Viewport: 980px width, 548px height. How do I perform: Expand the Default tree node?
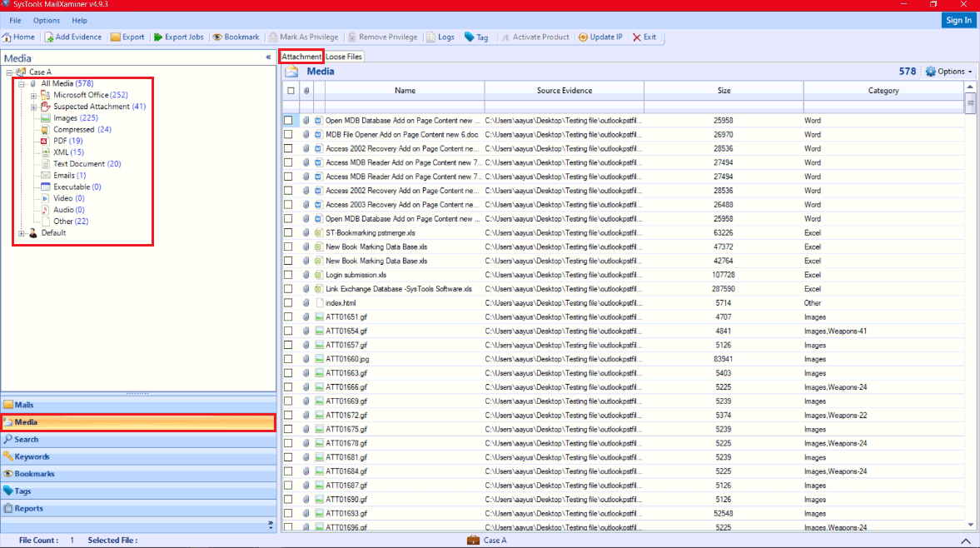coord(22,234)
